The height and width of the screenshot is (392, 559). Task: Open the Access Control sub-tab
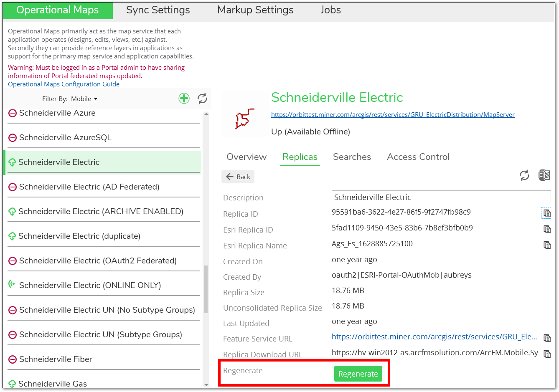click(x=418, y=157)
